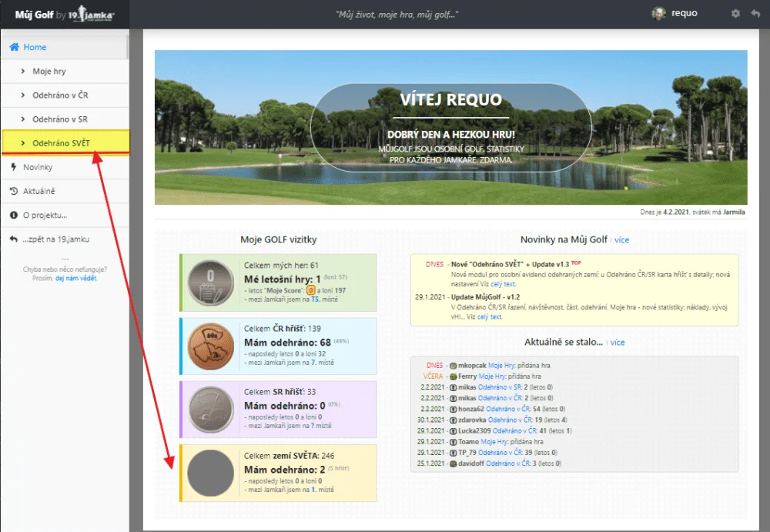The height and width of the screenshot is (532, 770).
Task: Open the Home menu item
Action: click(x=65, y=47)
